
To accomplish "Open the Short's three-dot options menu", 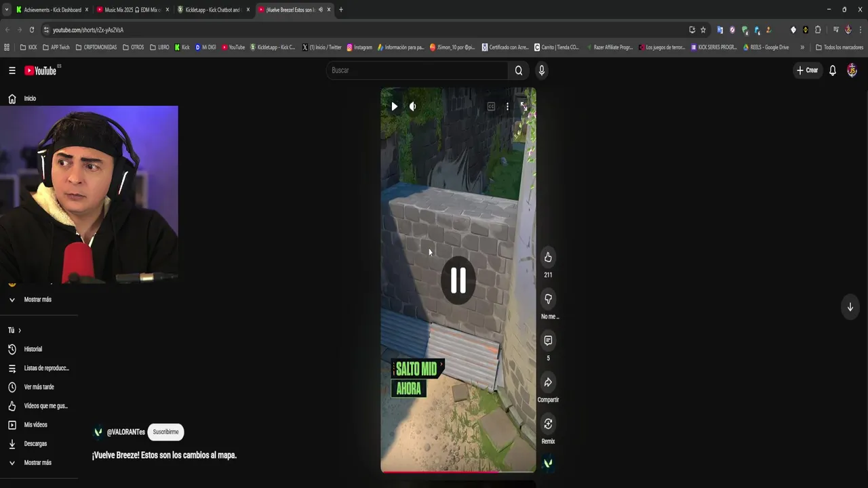I will point(507,106).
